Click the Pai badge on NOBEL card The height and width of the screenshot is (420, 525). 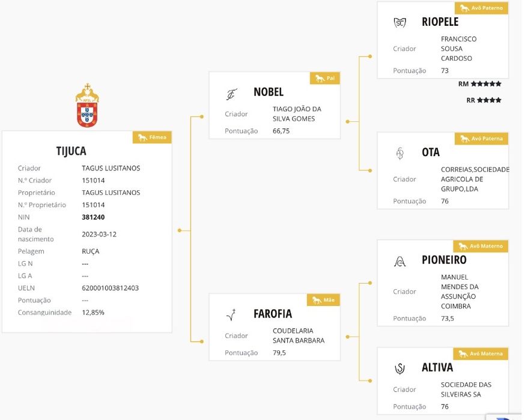[326, 79]
